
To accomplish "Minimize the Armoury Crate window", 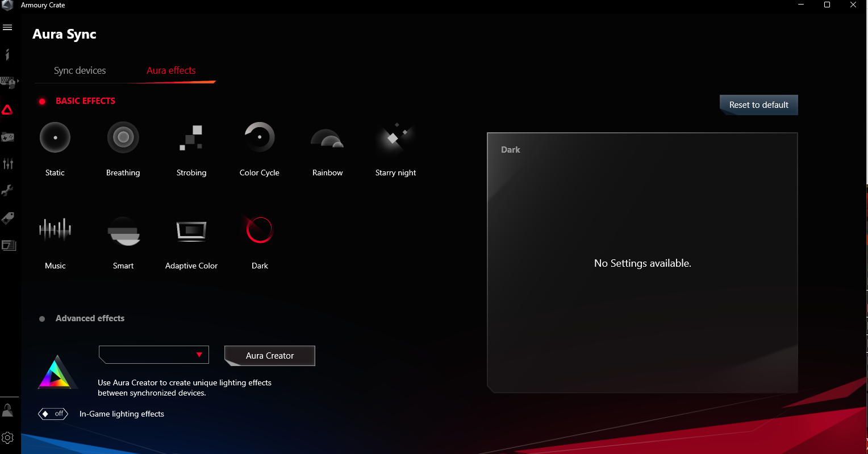I will 802,5.
